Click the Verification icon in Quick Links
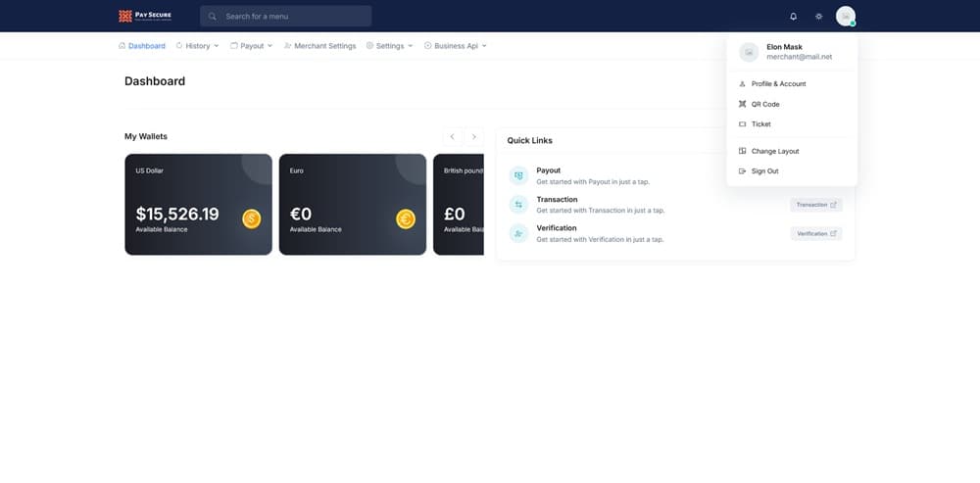The image size is (980, 483). 518,233
